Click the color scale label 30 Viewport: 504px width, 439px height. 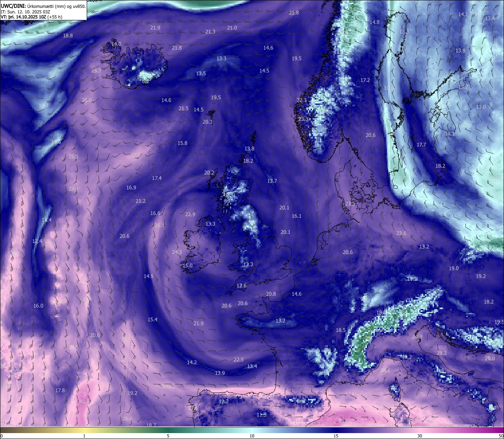(420, 436)
